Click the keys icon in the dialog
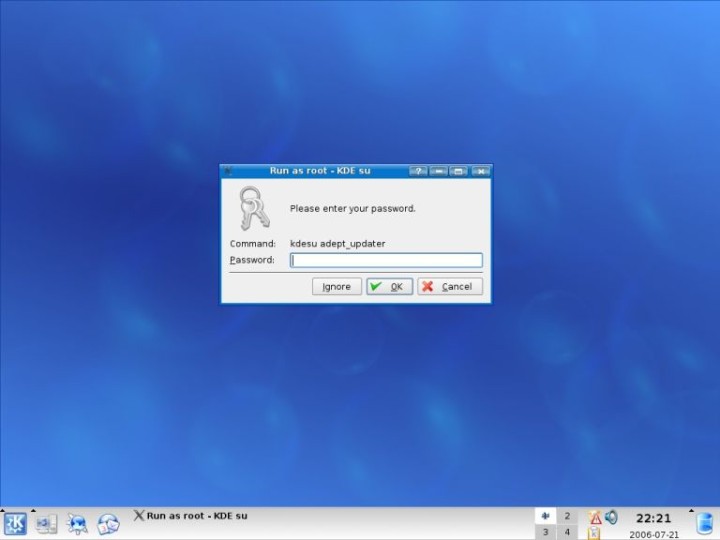Image resolution: width=720 pixels, height=540 pixels. pos(254,208)
